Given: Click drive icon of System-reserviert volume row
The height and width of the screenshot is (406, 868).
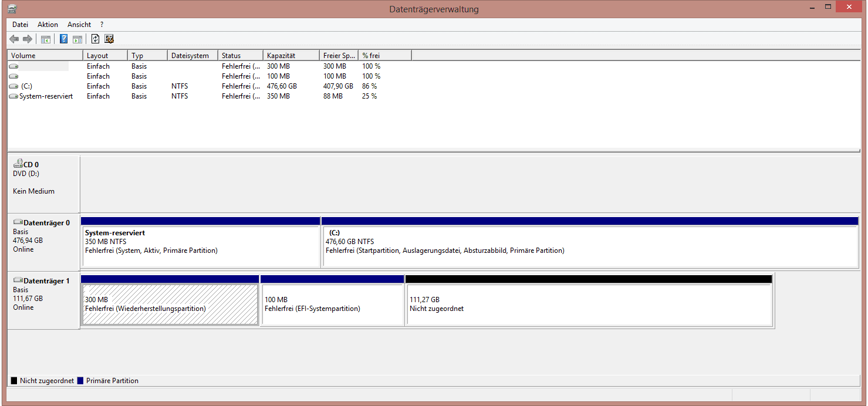Looking at the screenshot, I should pos(13,96).
